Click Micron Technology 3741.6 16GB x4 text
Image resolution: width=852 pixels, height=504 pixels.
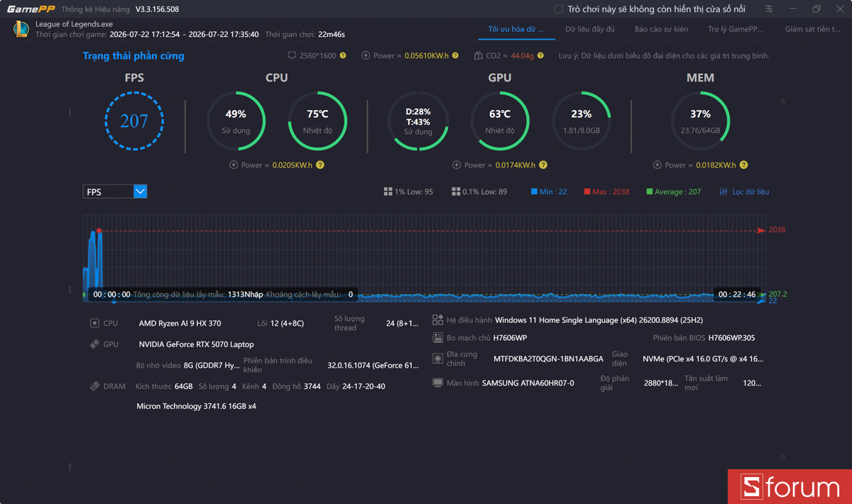tap(196, 406)
